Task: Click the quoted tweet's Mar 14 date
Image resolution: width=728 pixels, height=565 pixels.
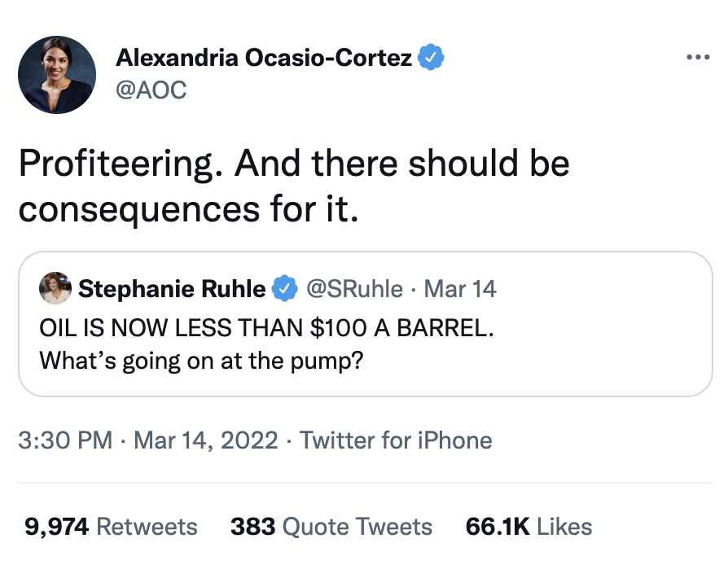Action: 461,289
